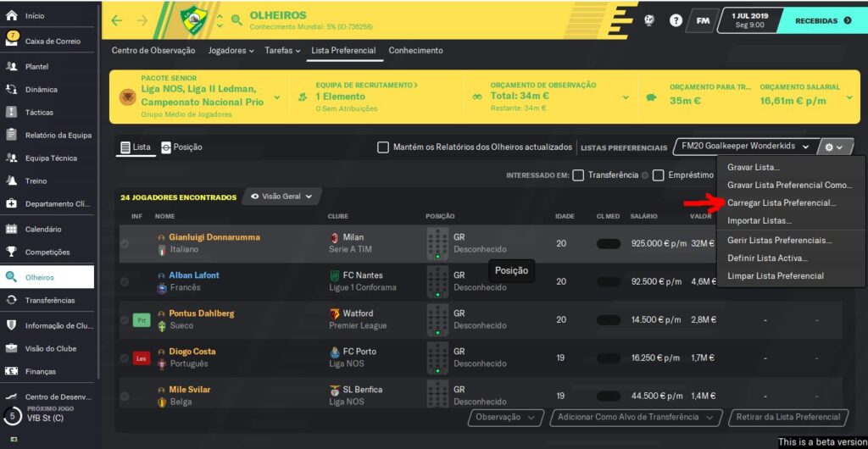The width and height of the screenshot is (868, 449).
Task: Open Gianluigi Donnarumma player profile
Action: point(214,237)
